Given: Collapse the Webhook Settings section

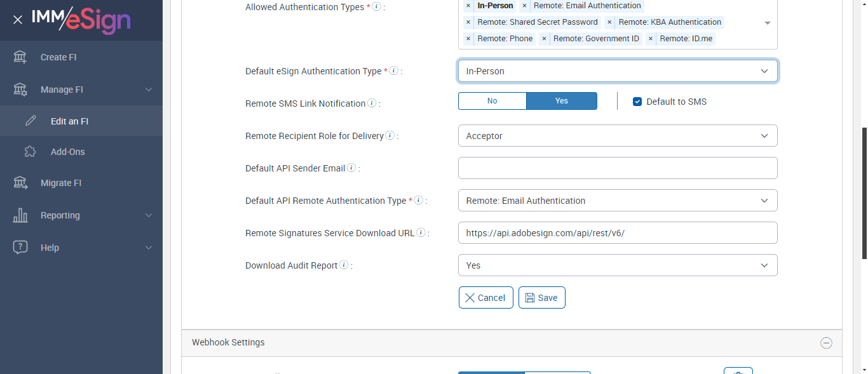Looking at the screenshot, I should click(826, 343).
